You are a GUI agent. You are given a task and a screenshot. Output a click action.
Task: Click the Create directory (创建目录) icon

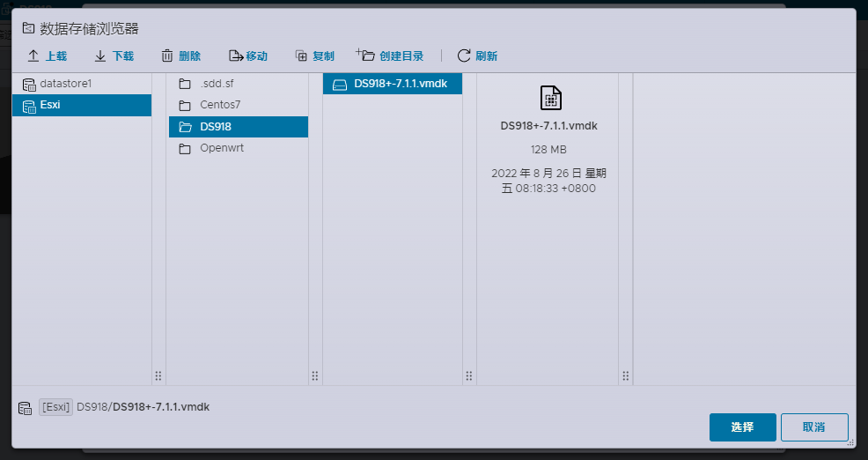click(365, 56)
